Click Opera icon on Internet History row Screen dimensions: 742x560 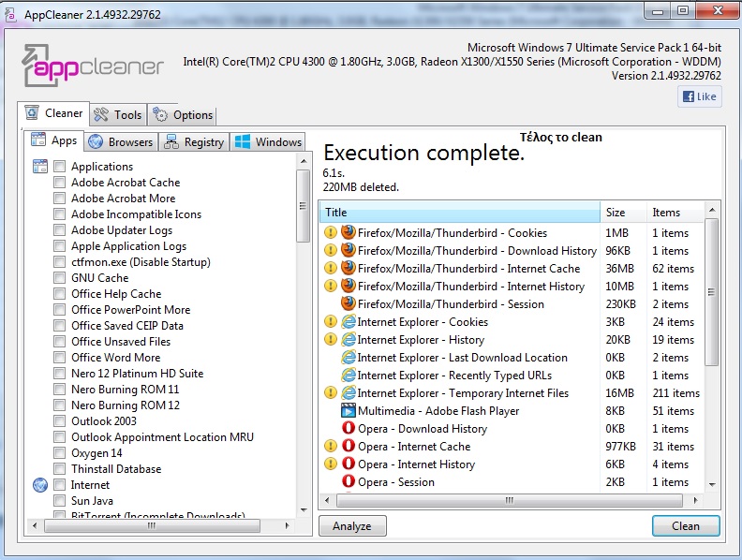pyautogui.click(x=349, y=464)
